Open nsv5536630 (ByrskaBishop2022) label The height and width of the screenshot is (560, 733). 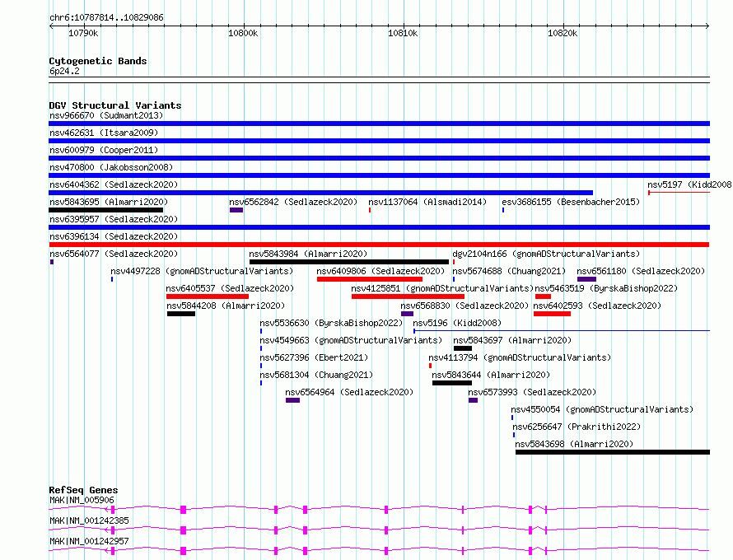click(x=331, y=323)
